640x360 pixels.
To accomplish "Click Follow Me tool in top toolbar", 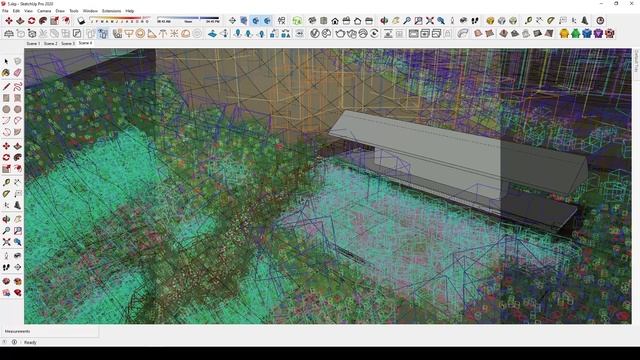I will (43, 21).
